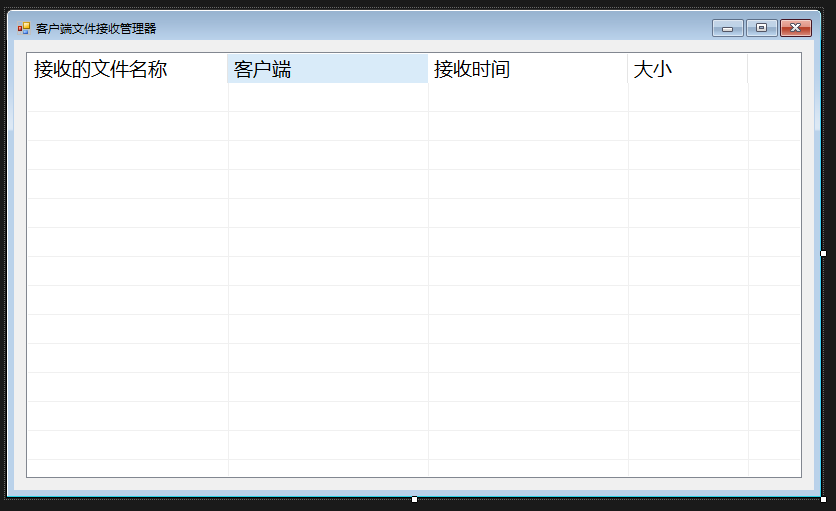This screenshot has height=511, width=836.
Task: Select the 接收时间 column header
Action: [x=527, y=68]
